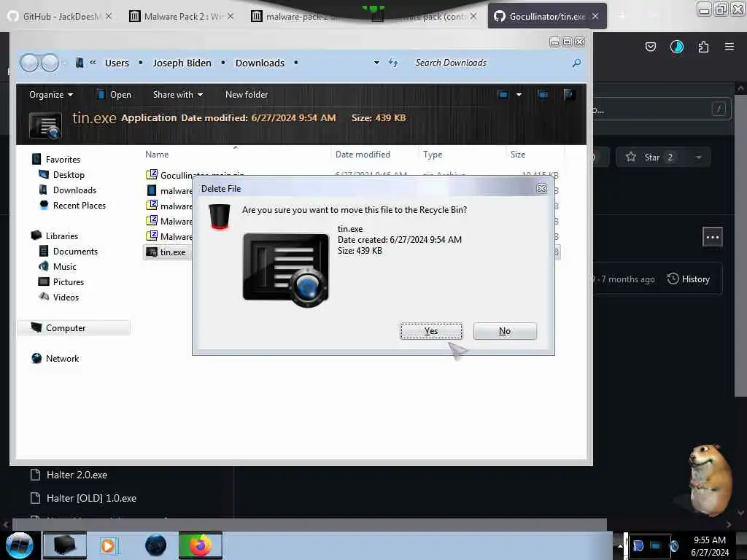This screenshot has height=560, width=747.
Task: Sort files by the Name column
Action: coord(157,155)
